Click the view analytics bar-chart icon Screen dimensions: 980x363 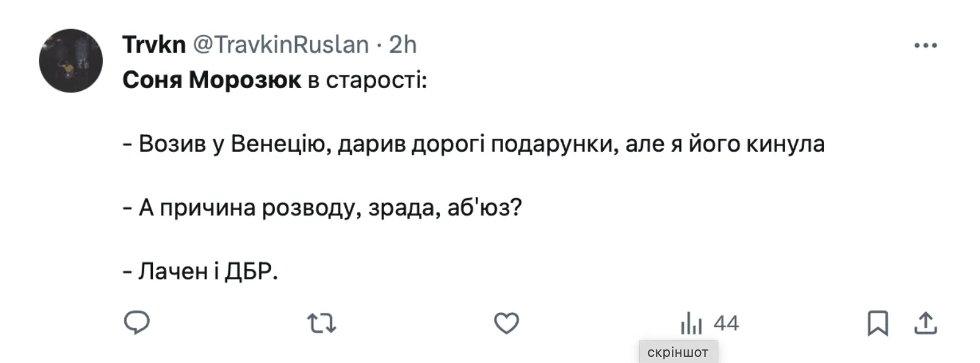[691, 323]
